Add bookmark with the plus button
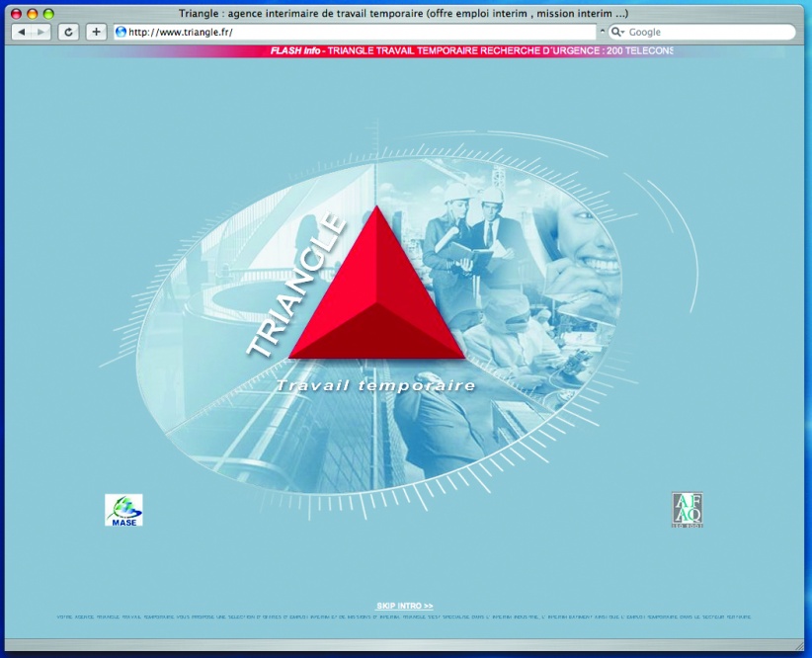The height and width of the screenshot is (658, 812). (x=96, y=33)
